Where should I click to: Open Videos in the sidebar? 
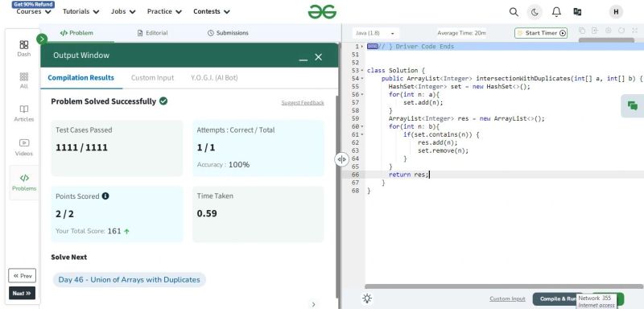(x=24, y=147)
